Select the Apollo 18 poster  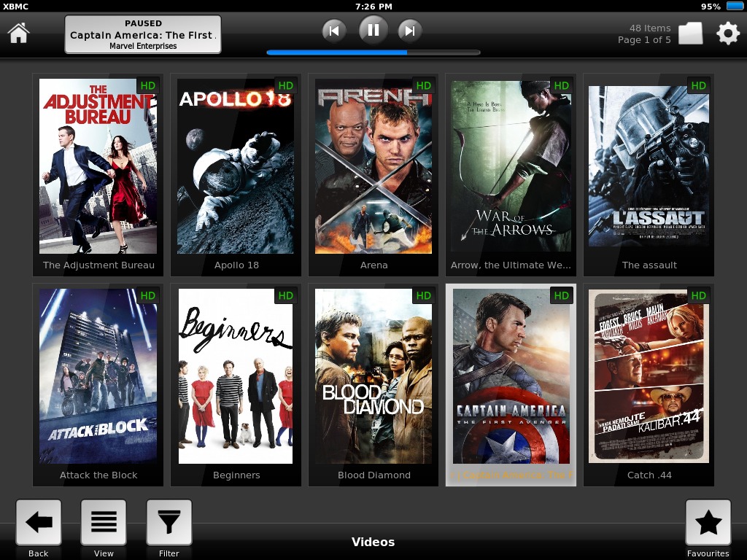[x=236, y=166]
